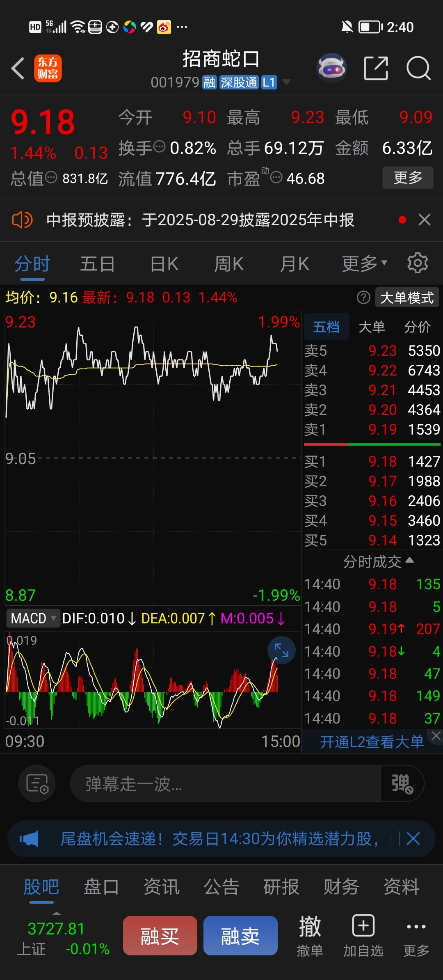Tap the megaphone promo icon
443x980 pixels.
click(x=29, y=839)
